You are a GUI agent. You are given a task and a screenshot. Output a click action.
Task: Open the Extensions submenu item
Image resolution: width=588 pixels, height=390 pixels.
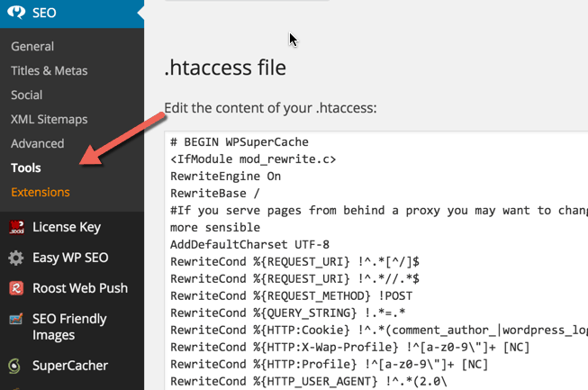[x=41, y=193]
